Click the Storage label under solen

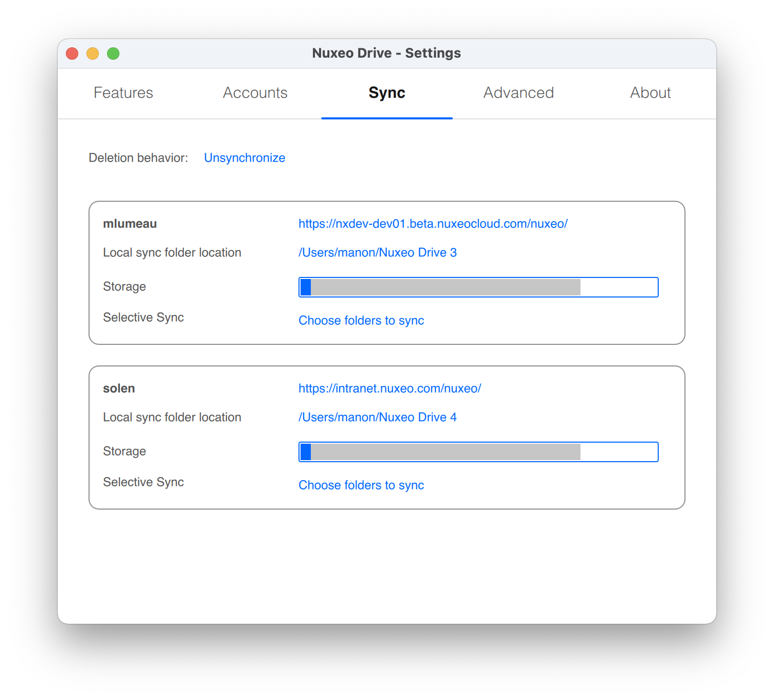tap(125, 451)
